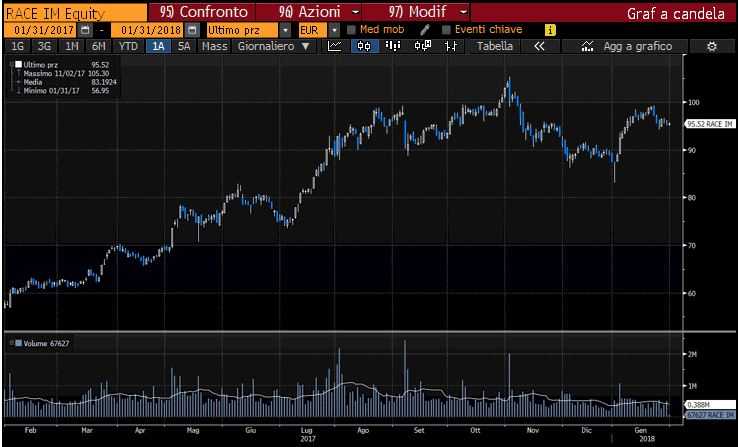Select the line chart type icon
739x447 pixels.
pos(335,46)
